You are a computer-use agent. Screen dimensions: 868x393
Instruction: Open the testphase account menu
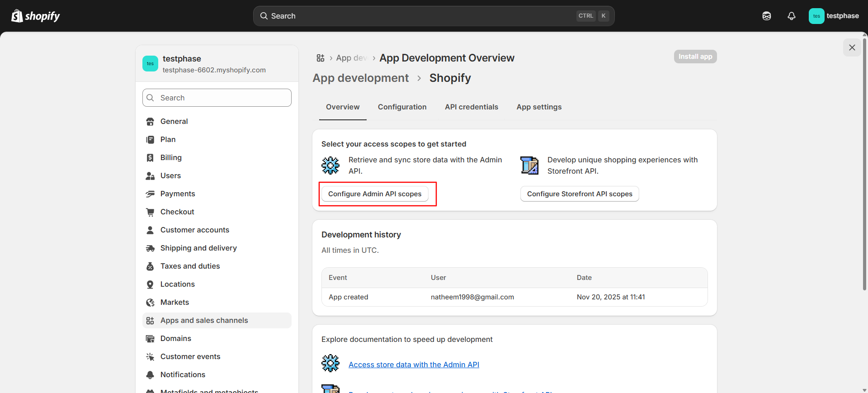[x=834, y=16]
